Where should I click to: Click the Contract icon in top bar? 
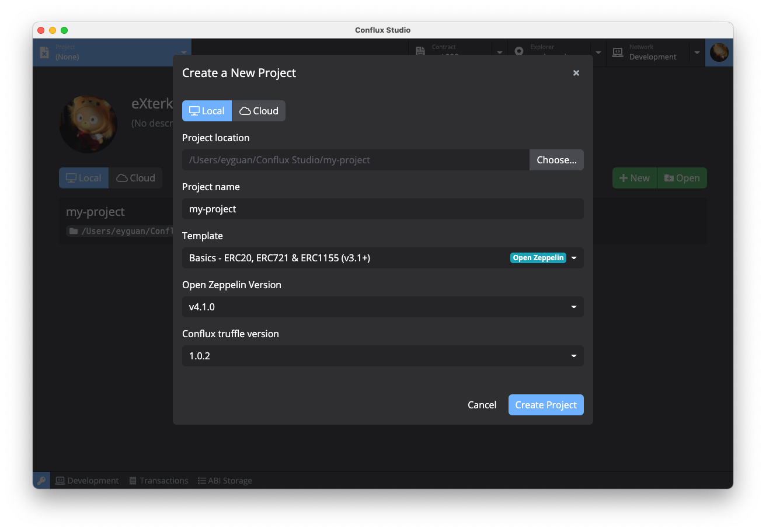pos(420,51)
